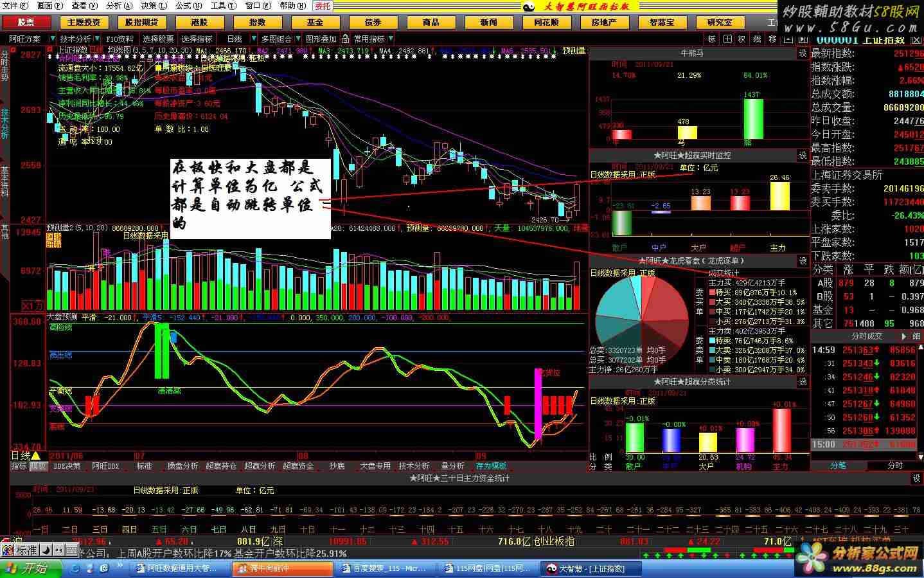Open 阿旺数据通用大智 taskbar window

(178, 568)
